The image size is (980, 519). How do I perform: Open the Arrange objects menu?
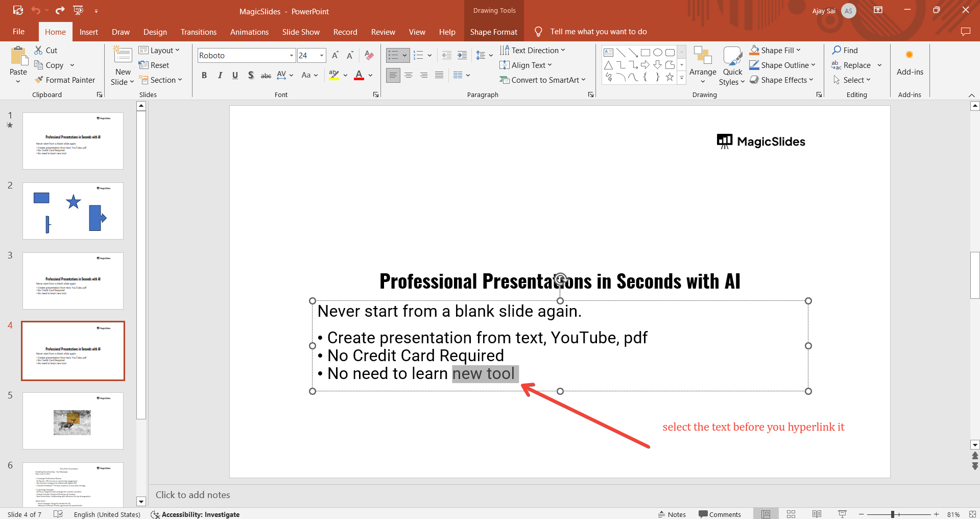703,65
